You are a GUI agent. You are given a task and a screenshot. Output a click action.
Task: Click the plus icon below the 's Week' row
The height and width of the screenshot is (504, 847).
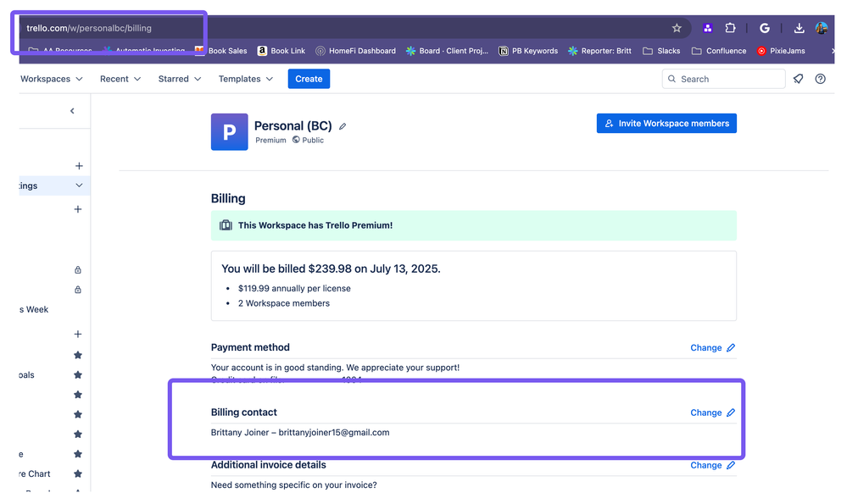(x=78, y=334)
